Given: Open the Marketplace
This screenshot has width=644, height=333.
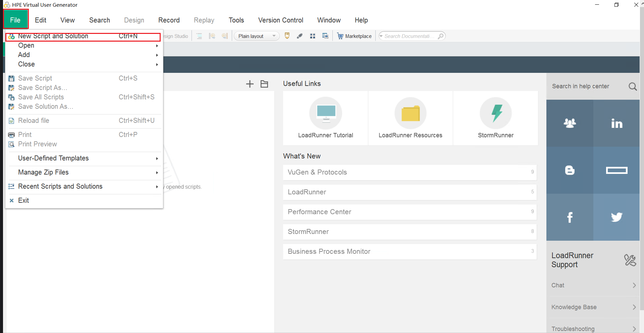Looking at the screenshot, I should click(x=355, y=36).
